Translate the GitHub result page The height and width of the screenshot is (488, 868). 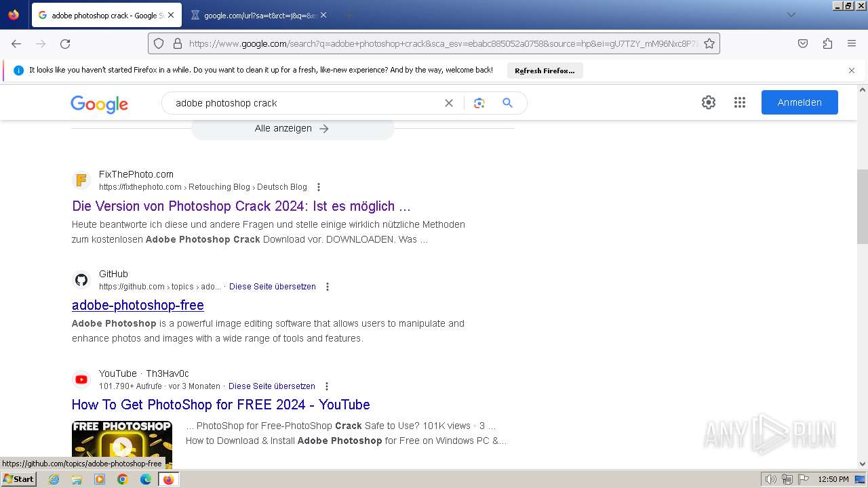273,287
